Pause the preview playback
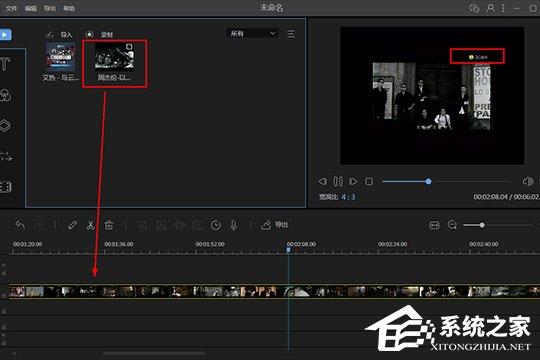The width and height of the screenshot is (540, 360). point(338,182)
